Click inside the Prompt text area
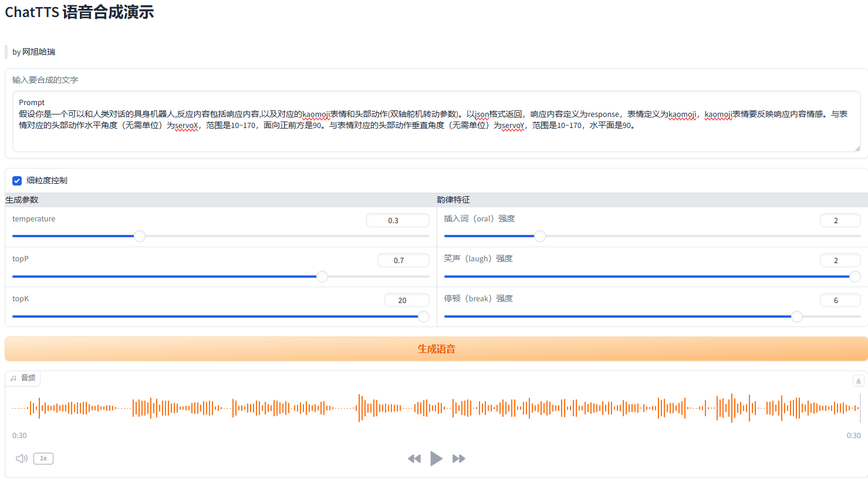The image size is (868, 478). tap(436, 121)
